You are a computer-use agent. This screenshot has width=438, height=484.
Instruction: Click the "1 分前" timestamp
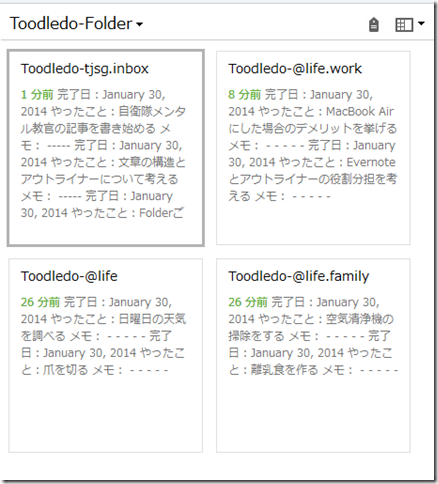pos(37,95)
